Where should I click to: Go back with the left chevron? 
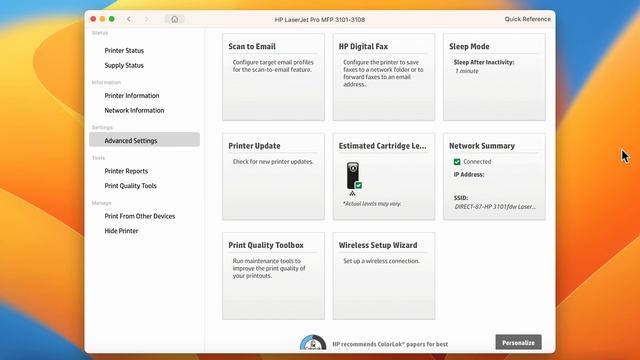coord(129,19)
